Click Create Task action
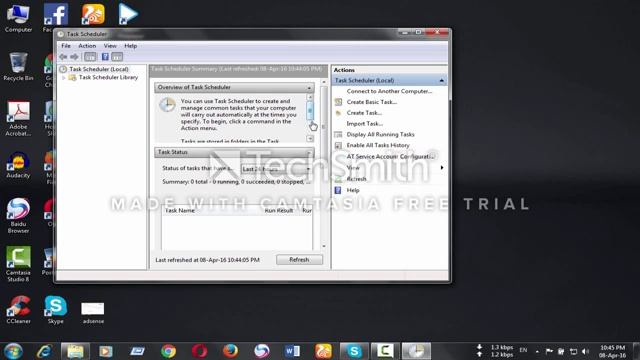Screen dimensions: 640x360 [x=364, y=113]
